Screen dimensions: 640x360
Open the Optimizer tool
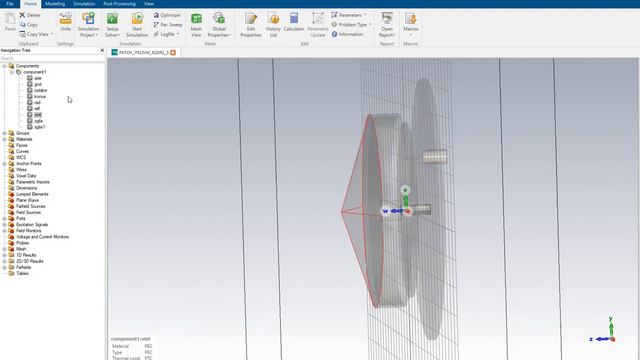point(167,15)
